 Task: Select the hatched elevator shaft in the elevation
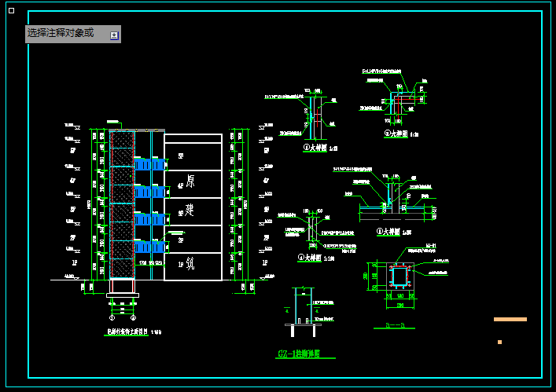pyautogui.click(x=123, y=204)
